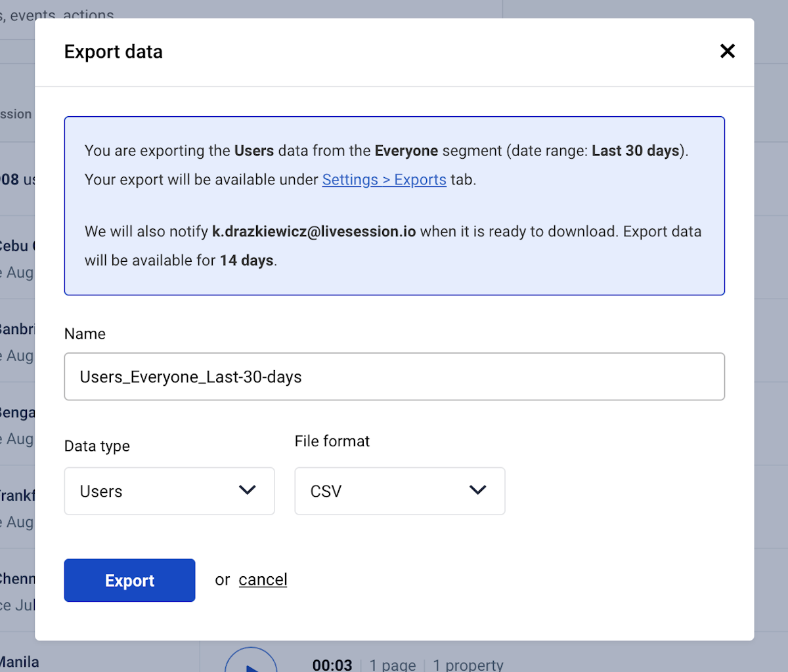Click the k.drazkiewicz@livesession.io email text
Viewport: 788px width, 672px height.
coord(314,232)
